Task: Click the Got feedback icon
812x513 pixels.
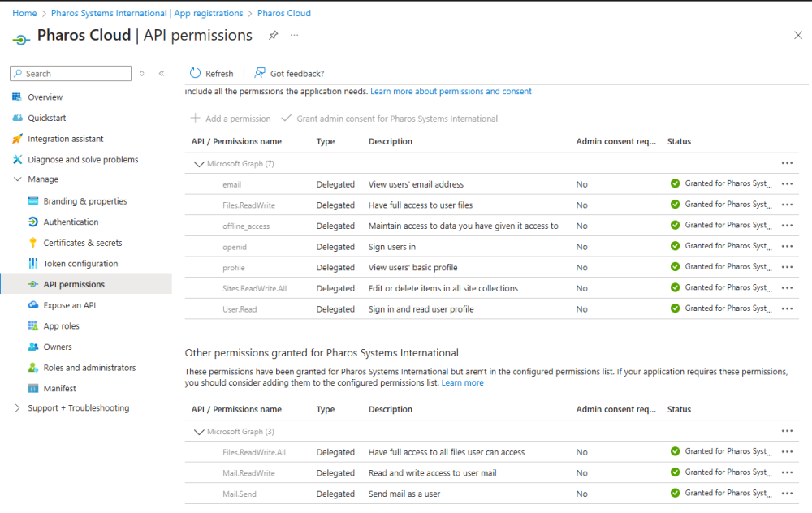Action: [x=260, y=73]
